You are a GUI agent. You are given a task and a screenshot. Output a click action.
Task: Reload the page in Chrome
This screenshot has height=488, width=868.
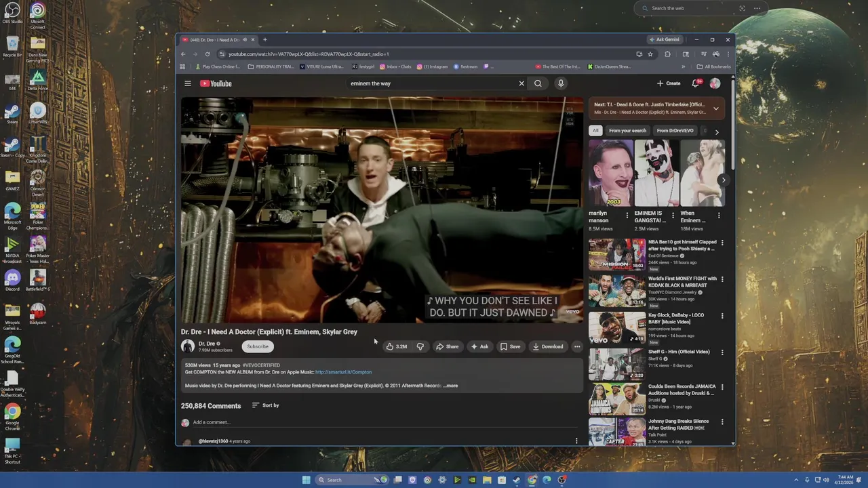coord(208,54)
